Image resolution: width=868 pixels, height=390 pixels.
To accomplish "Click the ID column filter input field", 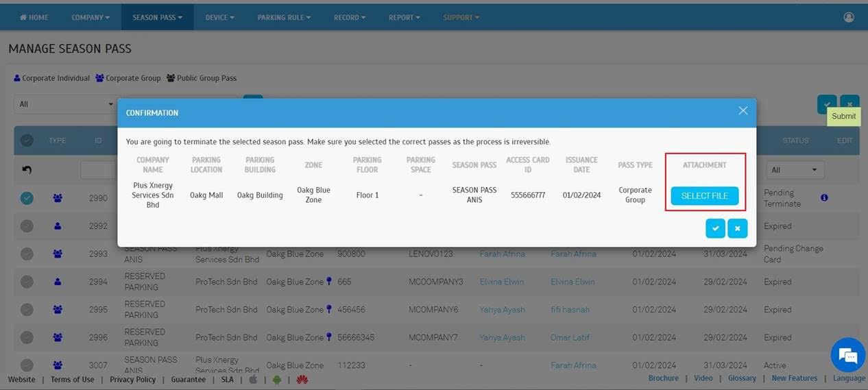I will 97,170.
